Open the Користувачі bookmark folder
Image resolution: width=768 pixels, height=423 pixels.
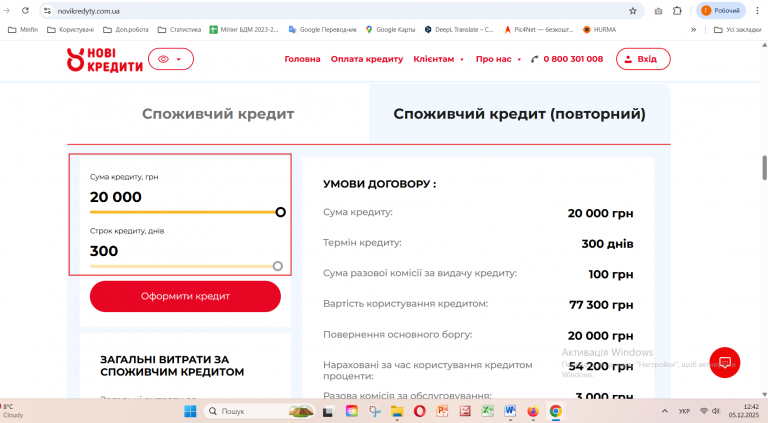(x=71, y=29)
